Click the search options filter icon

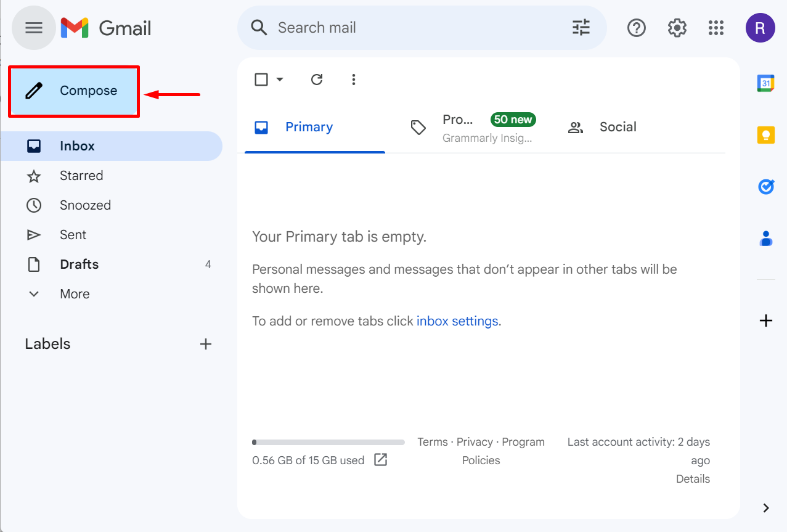(581, 28)
